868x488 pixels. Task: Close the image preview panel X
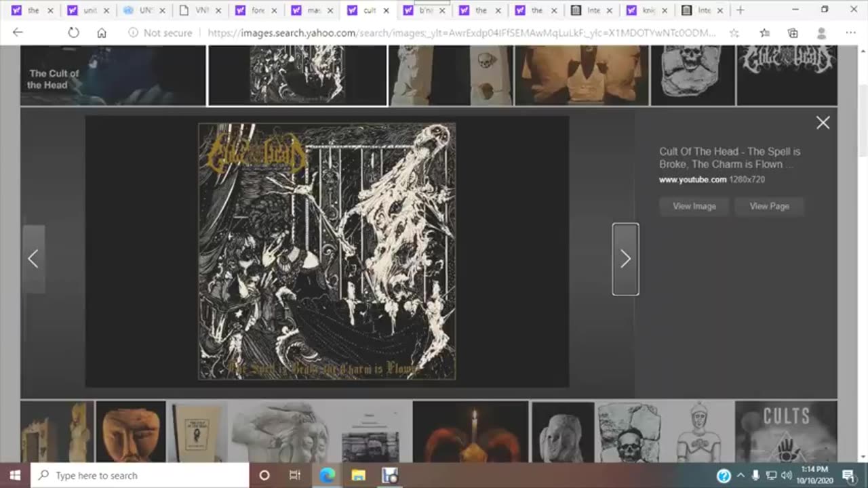tap(823, 123)
